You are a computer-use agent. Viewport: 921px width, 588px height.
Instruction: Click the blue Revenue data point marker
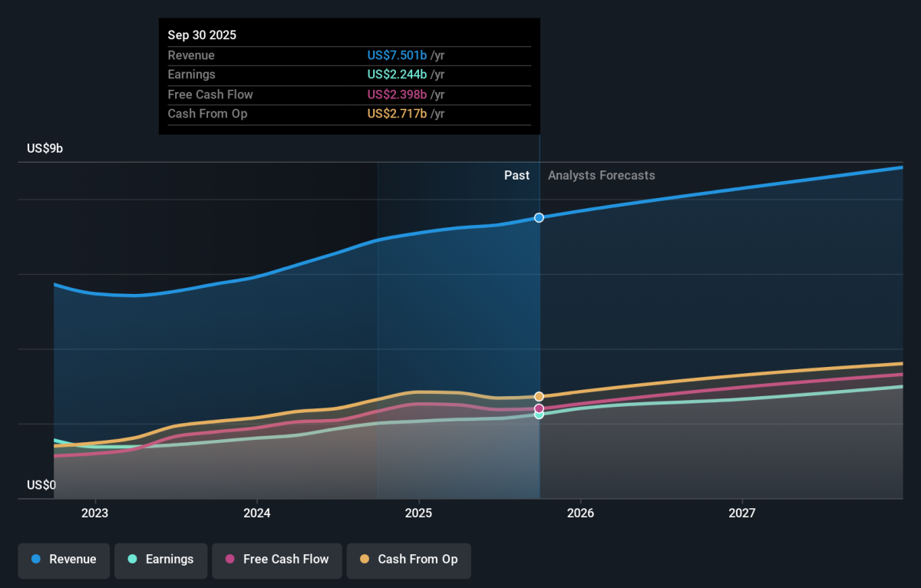[540, 218]
